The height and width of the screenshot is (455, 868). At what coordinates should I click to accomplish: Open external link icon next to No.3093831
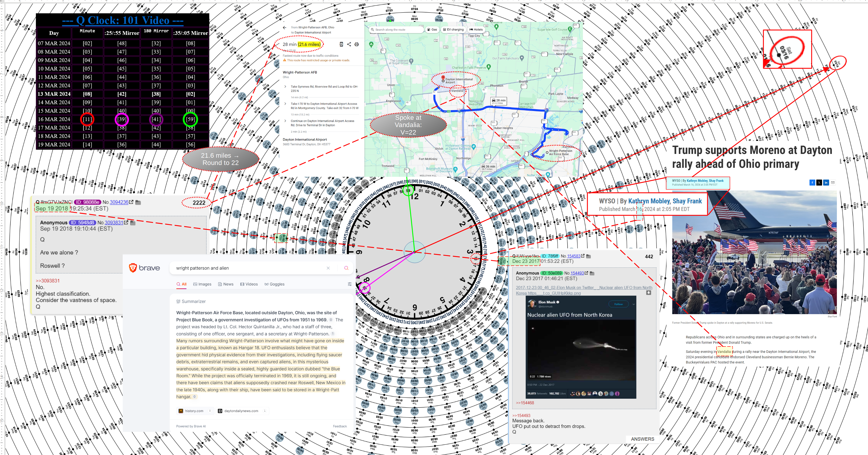tap(126, 223)
